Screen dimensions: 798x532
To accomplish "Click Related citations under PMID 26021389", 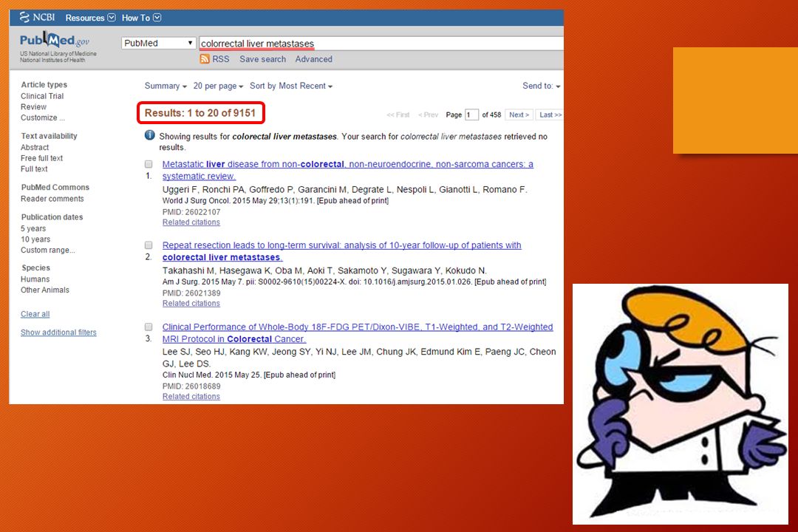I will 191,304.
